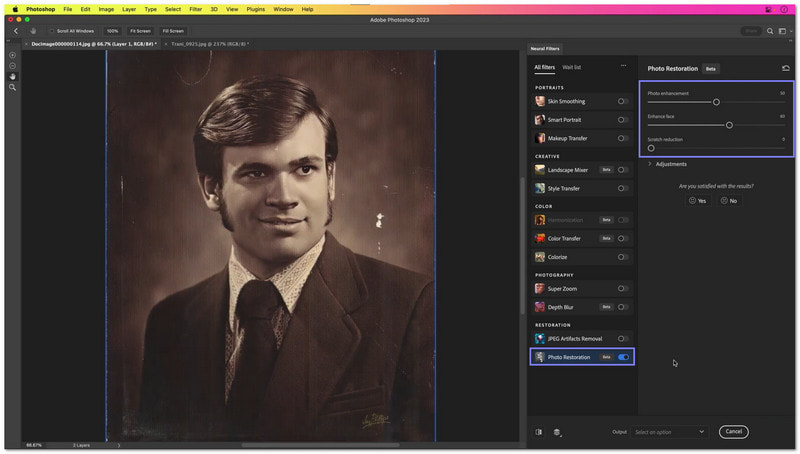The width and height of the screenshot is (800, 454).
Task: Click the JPEG Artifacts Removal thumbnail
Action: point(540,338)
